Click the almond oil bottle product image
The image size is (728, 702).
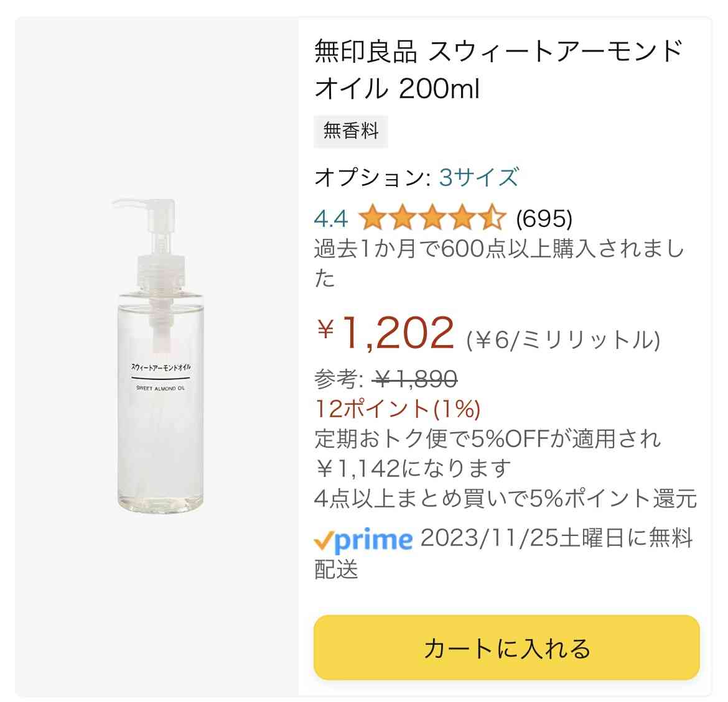(x=159, y=356)
